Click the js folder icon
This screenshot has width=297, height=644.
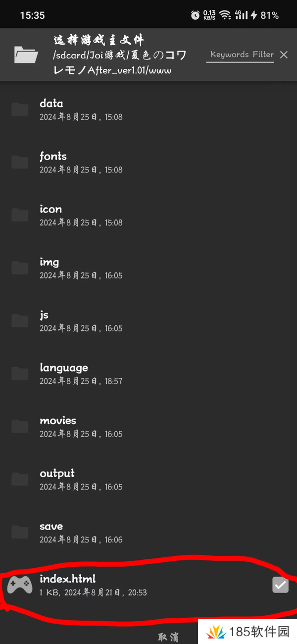pyautogui.click(x=20, y=321)
